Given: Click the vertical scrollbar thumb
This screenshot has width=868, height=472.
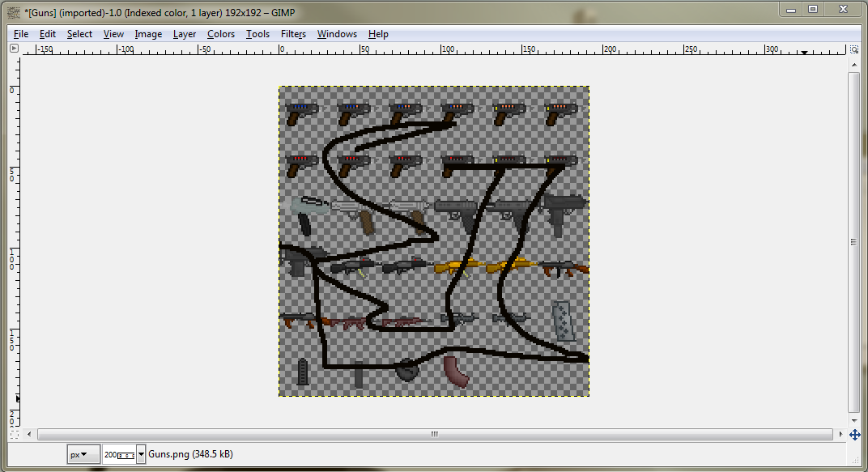Looking at the screenshot, I should click(x=853, y=241).
